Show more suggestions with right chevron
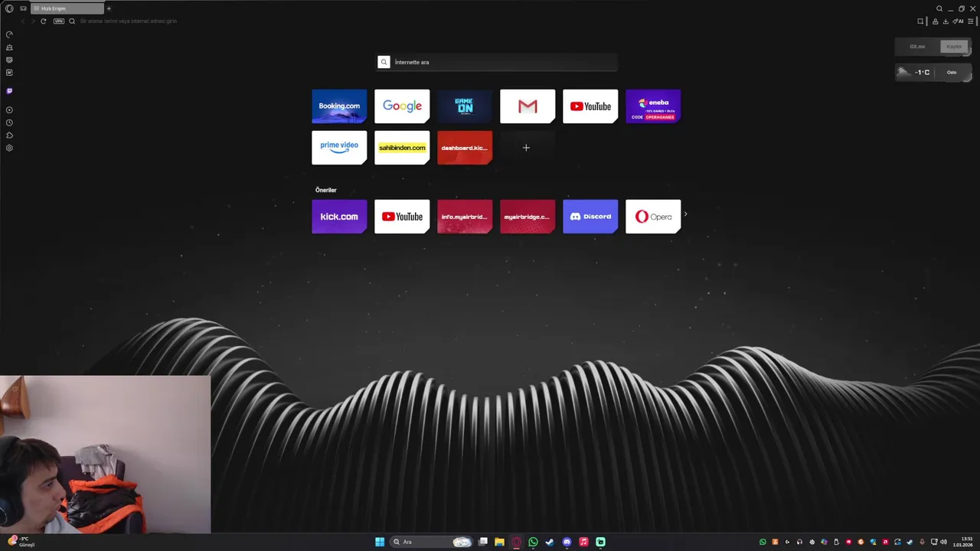 tap(685, 214)
